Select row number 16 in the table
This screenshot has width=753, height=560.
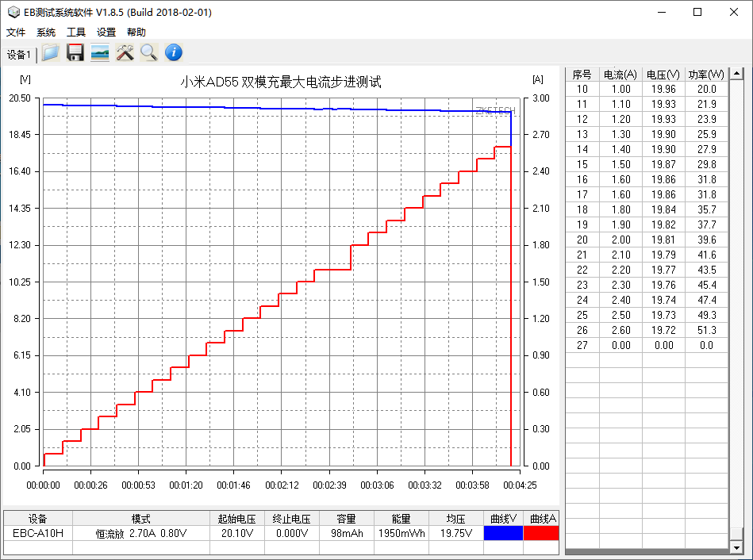pos(582,179)
